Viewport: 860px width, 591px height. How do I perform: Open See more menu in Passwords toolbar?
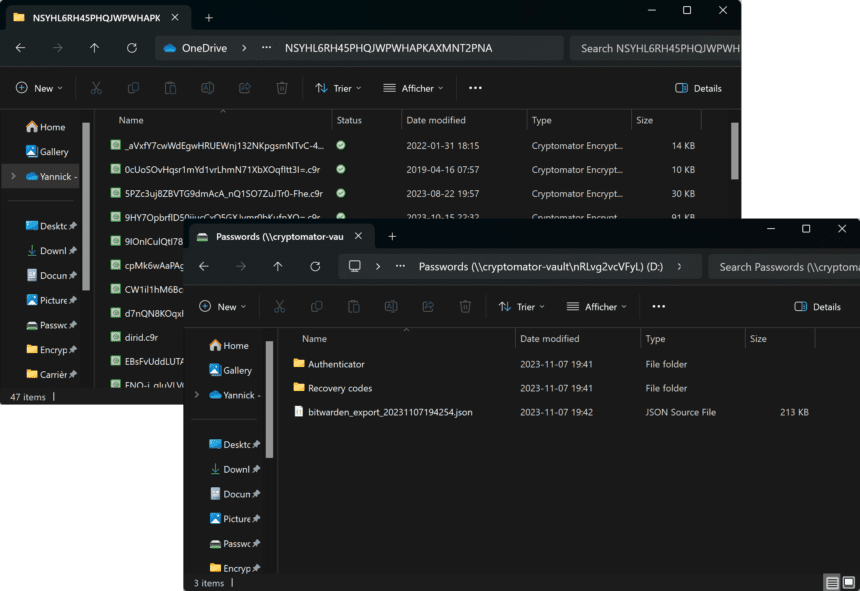tap(659, 306)
